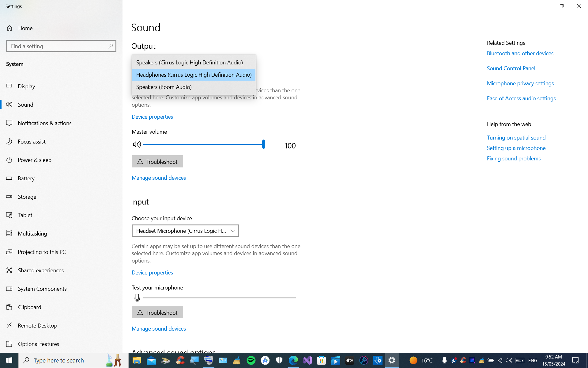Select Headphones (Cirrus Logic) as output device
The image size is (588, 368).
pyautogui.click(x=194, y=75)
